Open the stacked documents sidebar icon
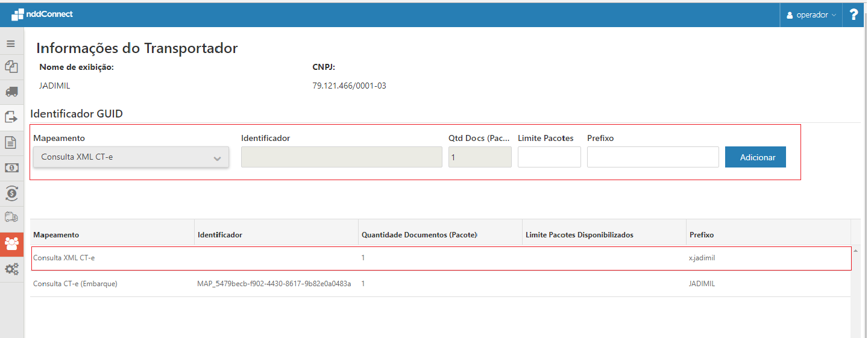Image resolution: width=868 pixels, height=338 pixels. pyautogui.click(x=11, y=66)
